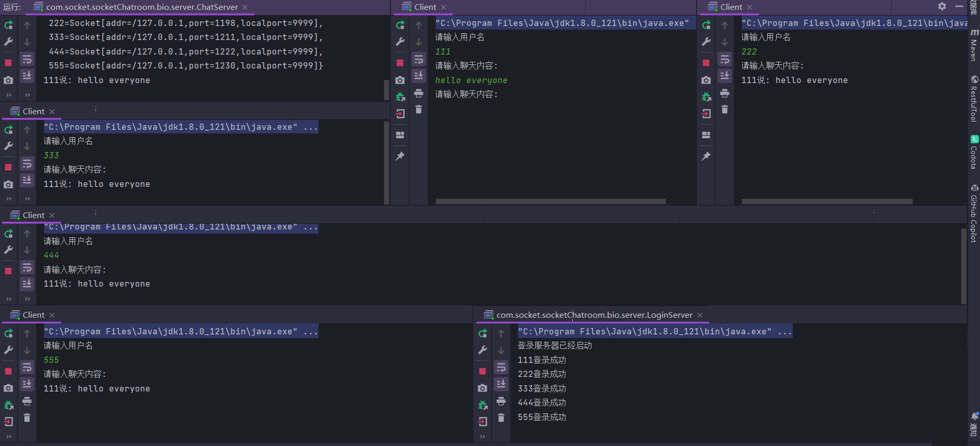Toggle soft-wrap in 222 client console

pos(725,59)
